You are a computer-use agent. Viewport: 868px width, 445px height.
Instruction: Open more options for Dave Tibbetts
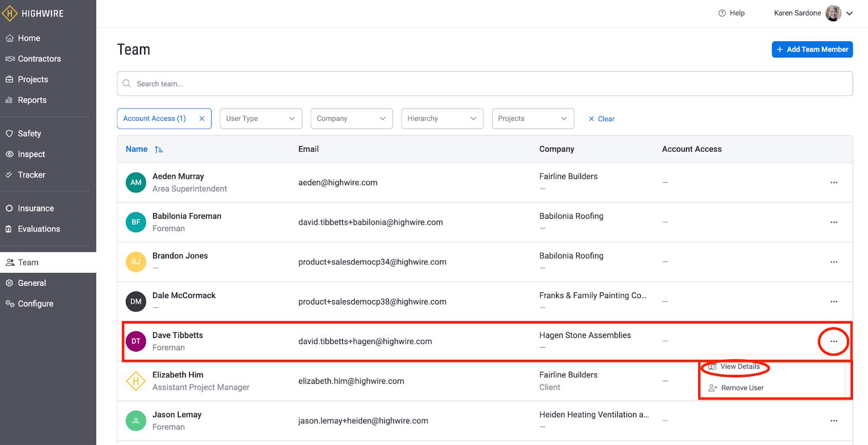point(834,341)
